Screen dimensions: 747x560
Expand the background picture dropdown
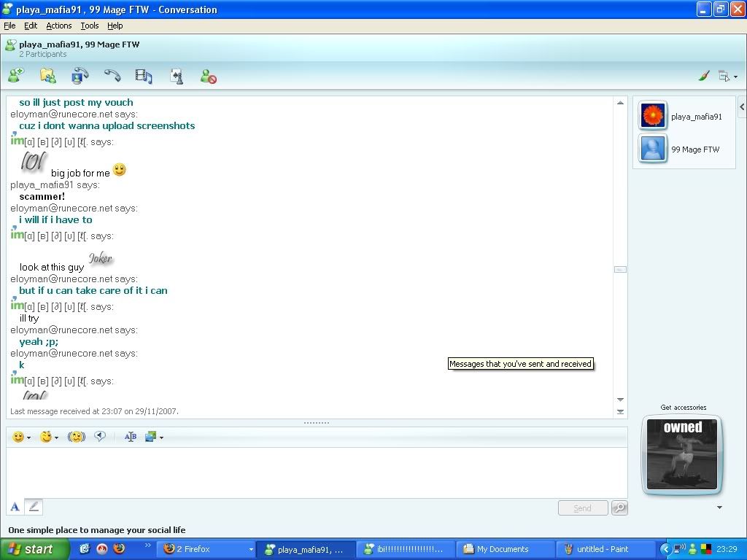coord(161,437)
